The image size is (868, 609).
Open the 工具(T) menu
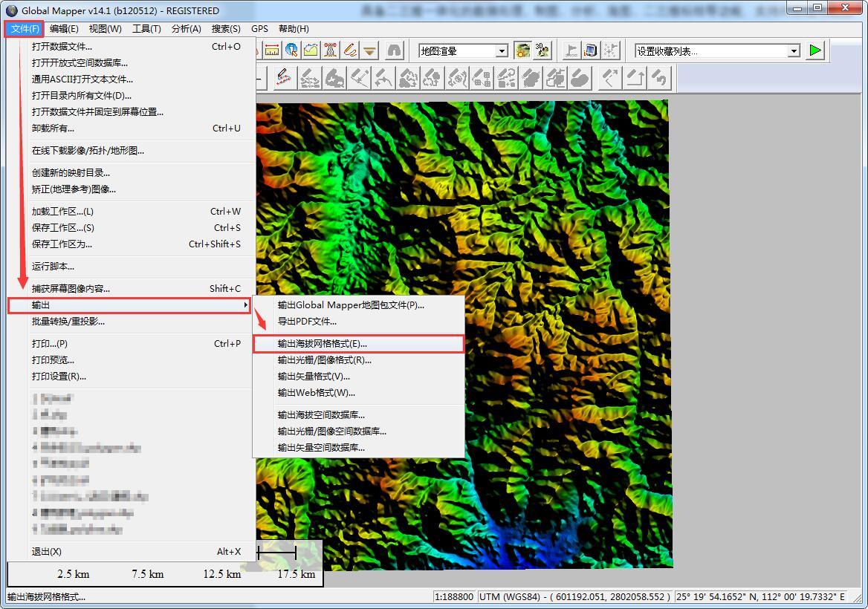pyautogui.click(x=146, y=29)
